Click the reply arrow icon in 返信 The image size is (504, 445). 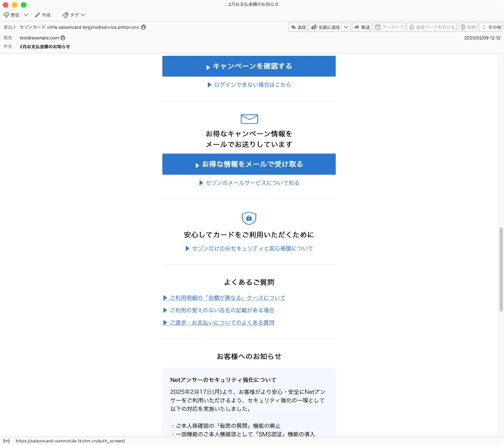(293, 27)
